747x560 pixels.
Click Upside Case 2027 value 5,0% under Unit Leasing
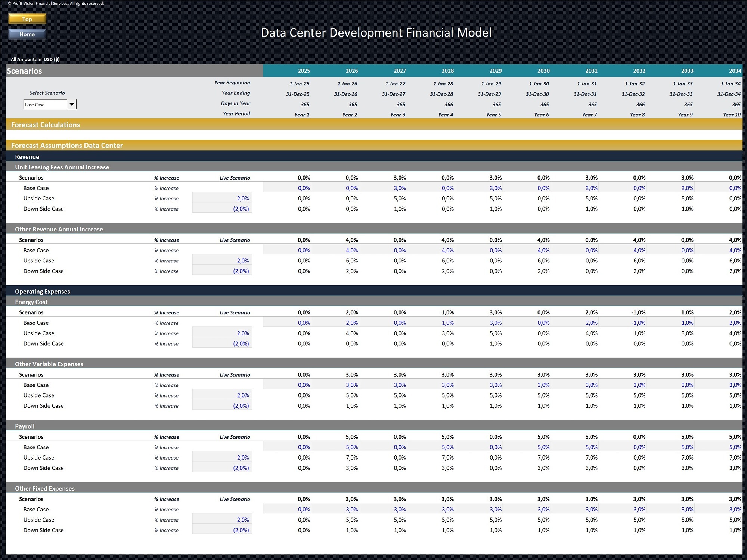(400, 199)
